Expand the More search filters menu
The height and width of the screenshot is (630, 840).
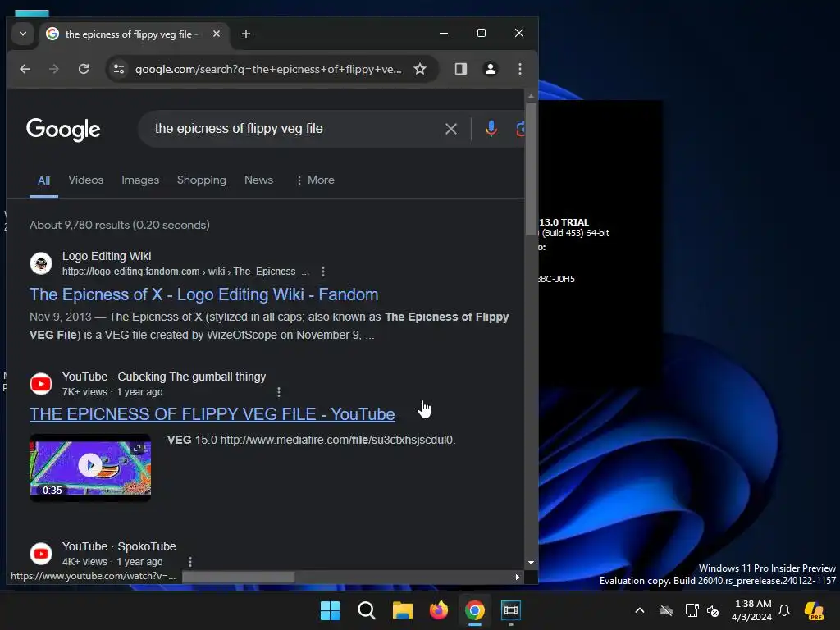[315, 180]
